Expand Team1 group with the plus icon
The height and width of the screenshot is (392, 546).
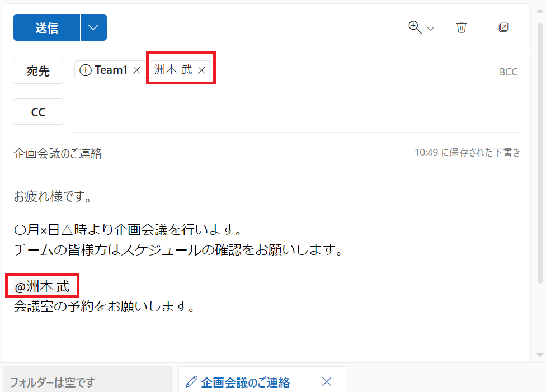click(86, 70)
